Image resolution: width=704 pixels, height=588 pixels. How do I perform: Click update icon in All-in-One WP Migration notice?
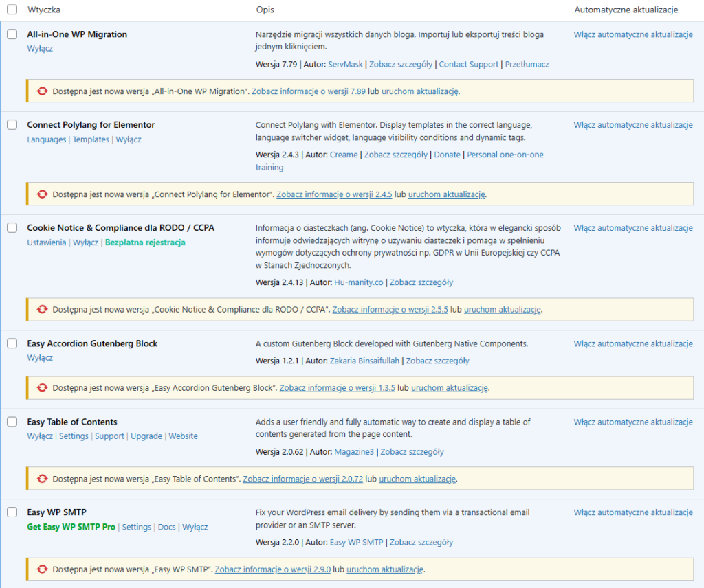43,91
